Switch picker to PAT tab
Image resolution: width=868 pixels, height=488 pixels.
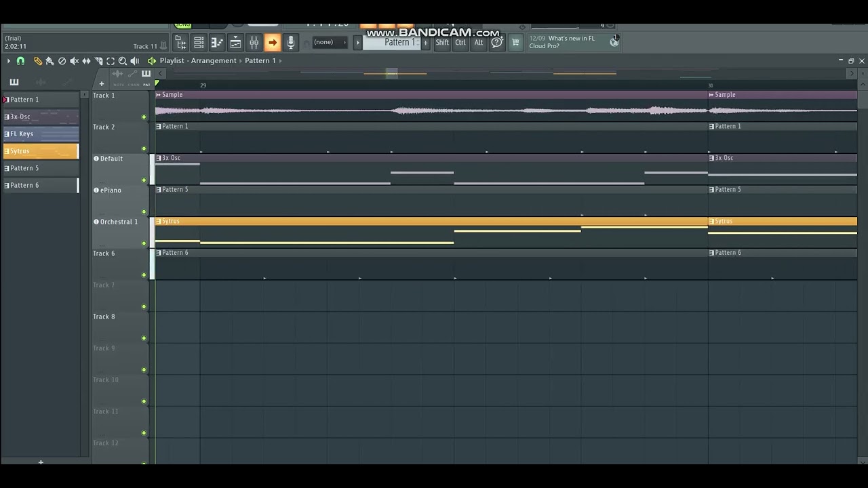146,85
